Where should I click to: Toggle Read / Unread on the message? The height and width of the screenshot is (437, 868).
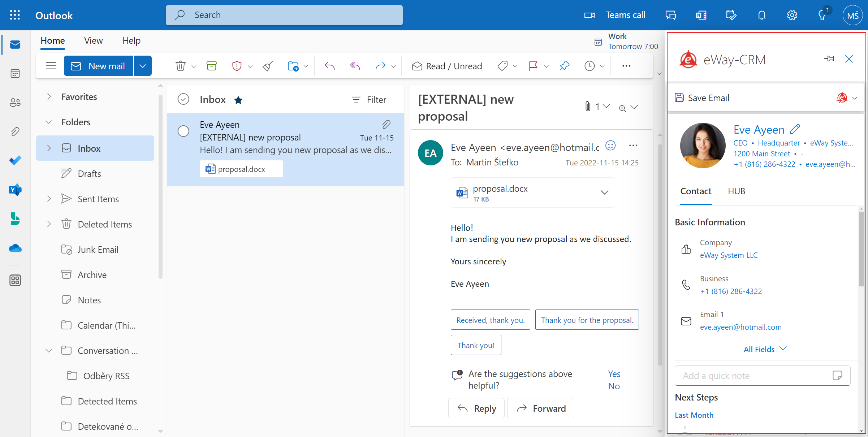click(x=447, y=66)
